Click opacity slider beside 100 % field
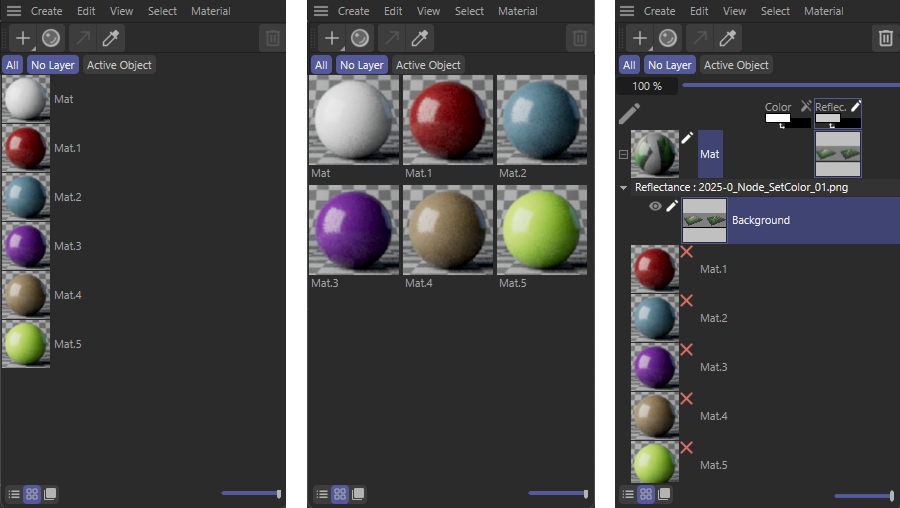Image resolution: width=900 pixels, height=508 pixels. point(791,86)
